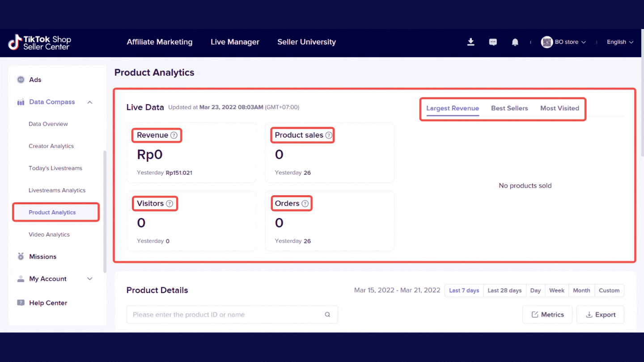Switch to the Most Visited tab
644x362 pixels.
click(559, 108)
